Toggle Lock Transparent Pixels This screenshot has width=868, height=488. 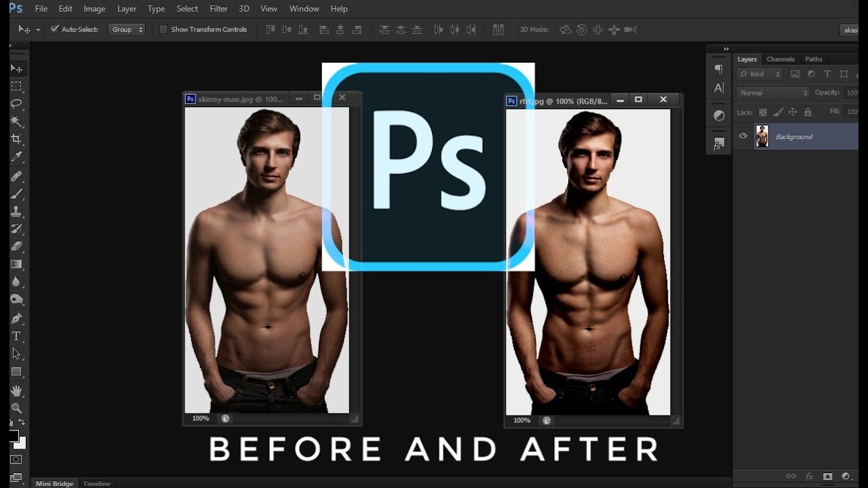click(x=763, y=112)
